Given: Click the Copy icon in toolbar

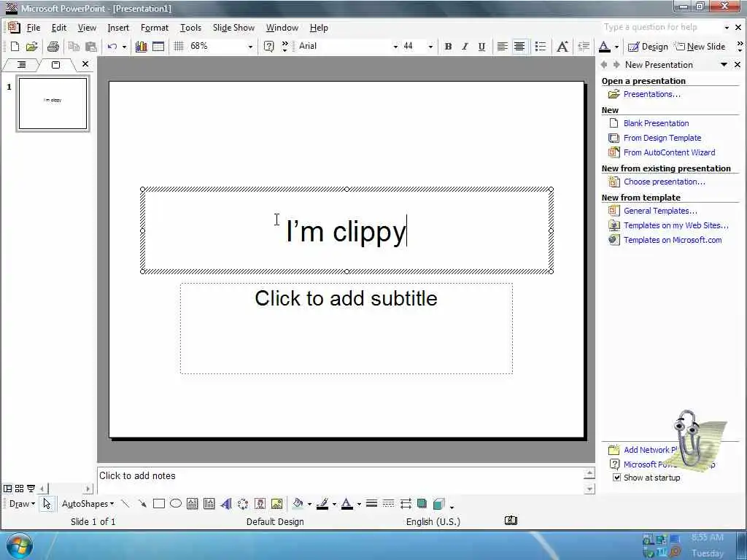Looking at the screenshot, I should tap(74, 46).
